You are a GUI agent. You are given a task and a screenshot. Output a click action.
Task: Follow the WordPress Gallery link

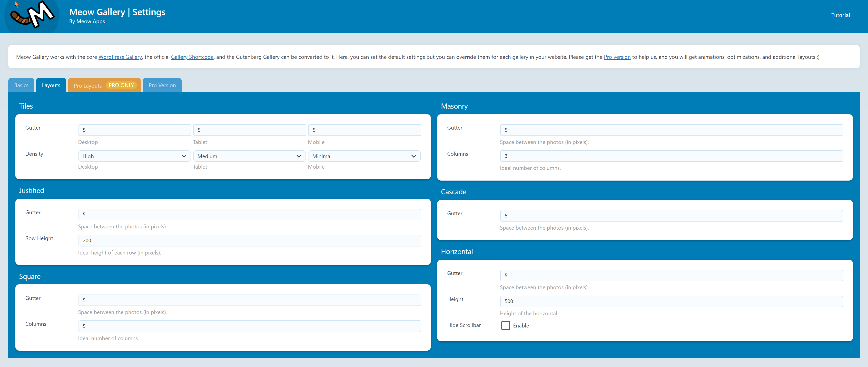point(120,57)
